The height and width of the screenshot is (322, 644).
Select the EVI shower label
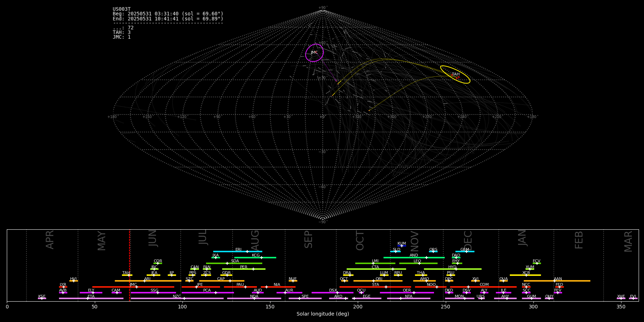[x=633, y=297]
